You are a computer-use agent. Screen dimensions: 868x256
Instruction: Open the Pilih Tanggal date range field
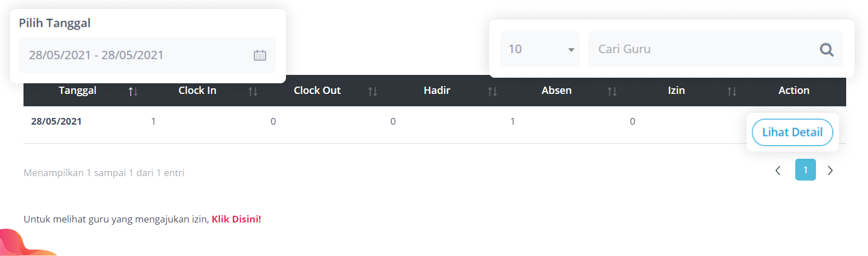[x=134, y=55]
